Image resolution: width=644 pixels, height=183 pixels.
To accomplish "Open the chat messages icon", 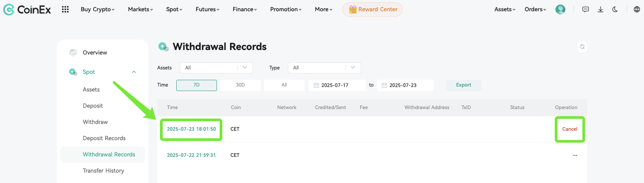I will click(586, 9).
